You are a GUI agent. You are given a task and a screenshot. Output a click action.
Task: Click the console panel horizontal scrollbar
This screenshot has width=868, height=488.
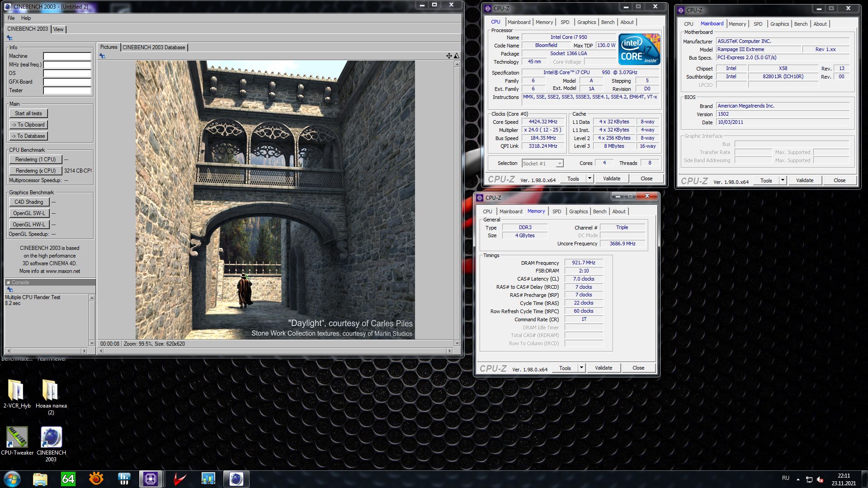click(x=46, y=351)
